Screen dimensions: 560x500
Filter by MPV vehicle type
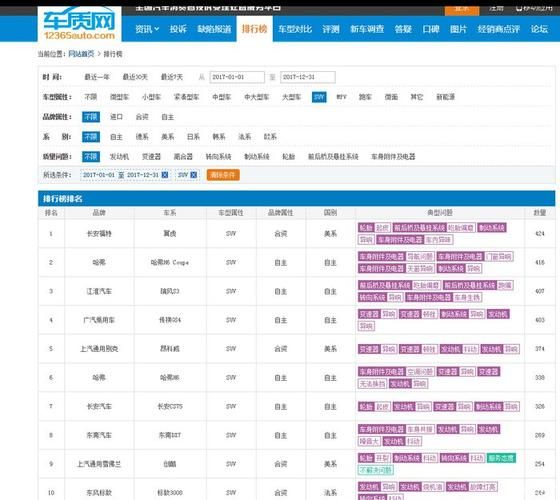(x=341, y=97)
